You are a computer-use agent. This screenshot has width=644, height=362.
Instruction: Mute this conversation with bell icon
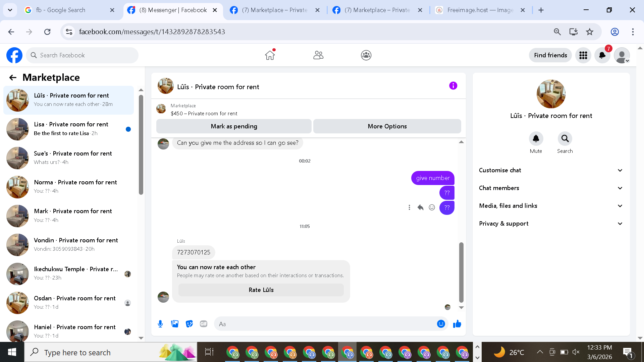(536, 138)
